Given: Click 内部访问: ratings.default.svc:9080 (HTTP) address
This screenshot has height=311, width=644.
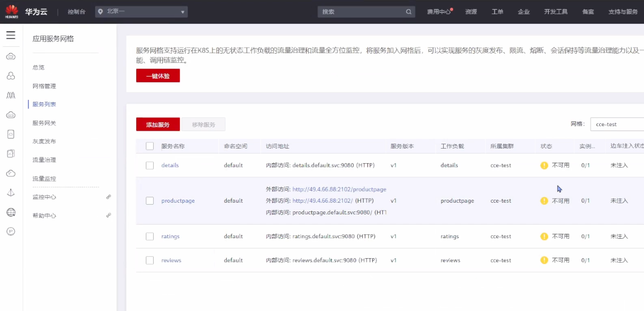Looking at the screenshot, I should pyautogui.click(x=321, y=236).
